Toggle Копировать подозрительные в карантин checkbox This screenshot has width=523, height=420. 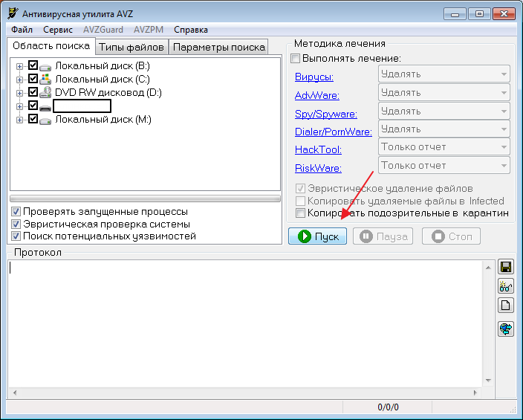pos(301,213)
